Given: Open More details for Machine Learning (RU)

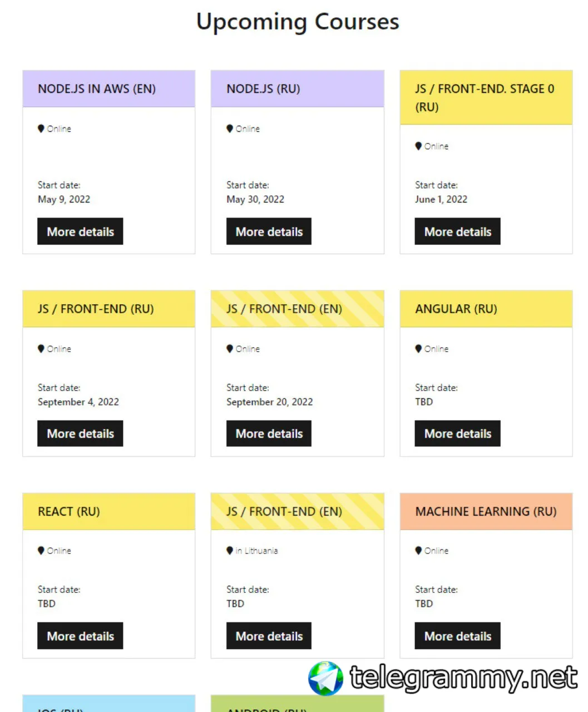Looking at the screenshot, I should (457, 636).
